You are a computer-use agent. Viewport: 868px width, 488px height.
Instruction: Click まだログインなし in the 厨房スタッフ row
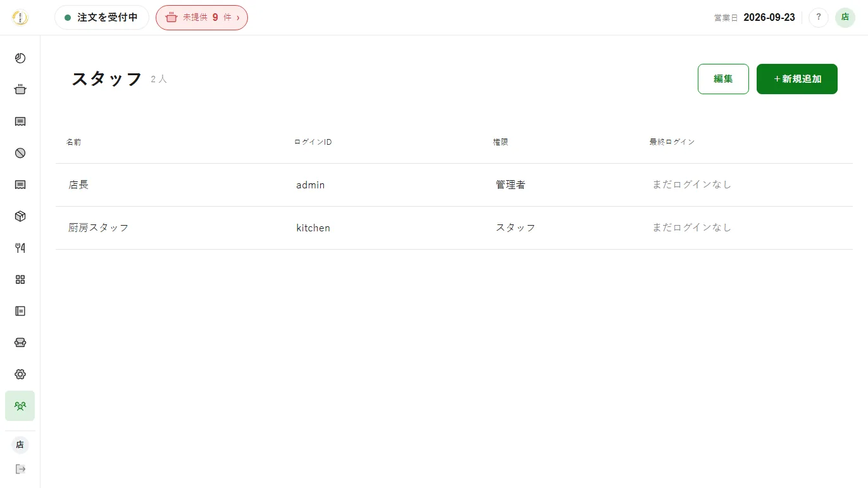pos(691,228)
